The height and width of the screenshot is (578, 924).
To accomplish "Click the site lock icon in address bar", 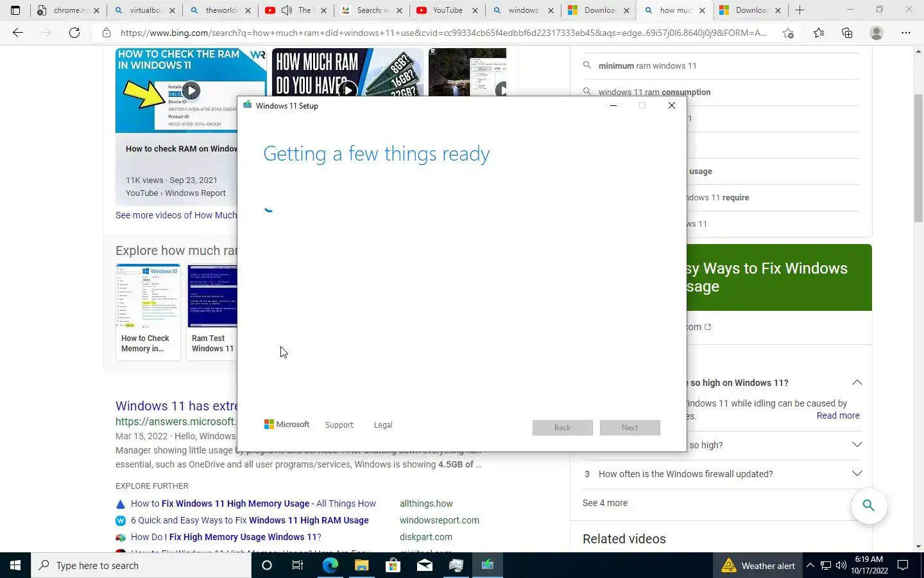I will pos(107,33).
